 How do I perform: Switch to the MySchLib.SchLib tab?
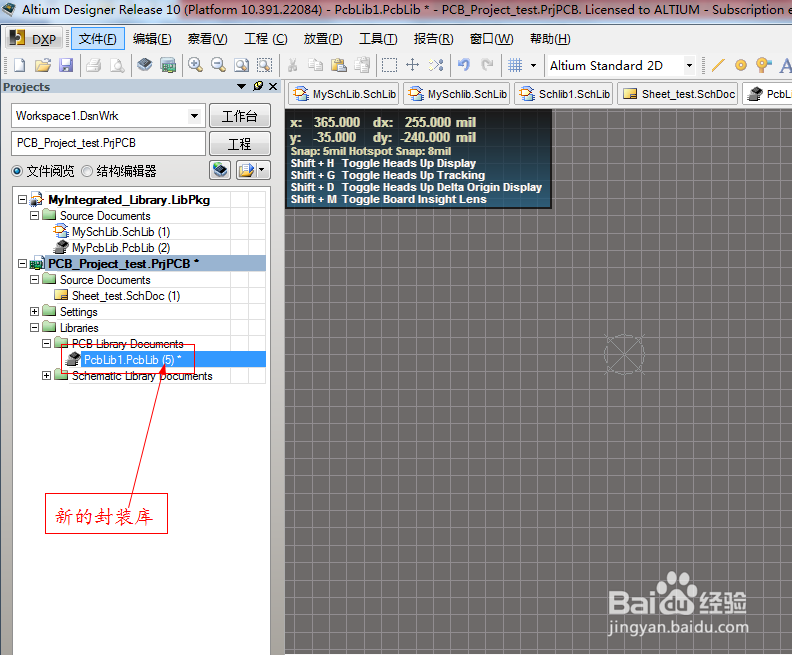point(344,94)
